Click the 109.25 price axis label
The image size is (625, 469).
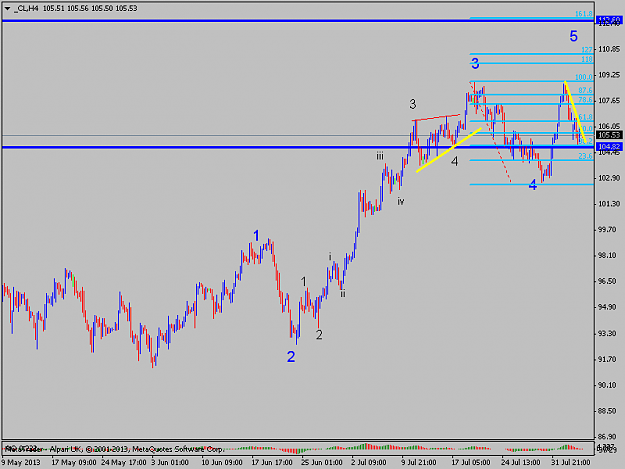(609, 75)
